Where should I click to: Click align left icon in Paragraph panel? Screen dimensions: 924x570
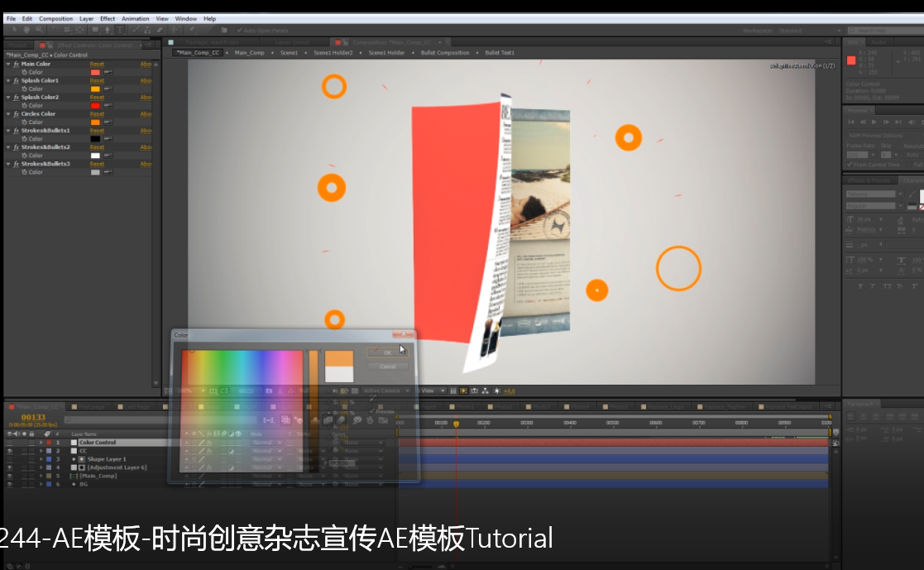pos(851,416)
